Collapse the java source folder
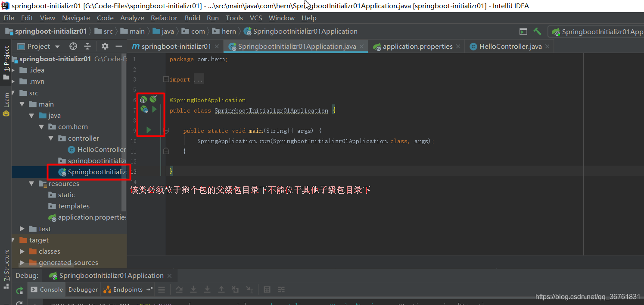 [31, 116]
